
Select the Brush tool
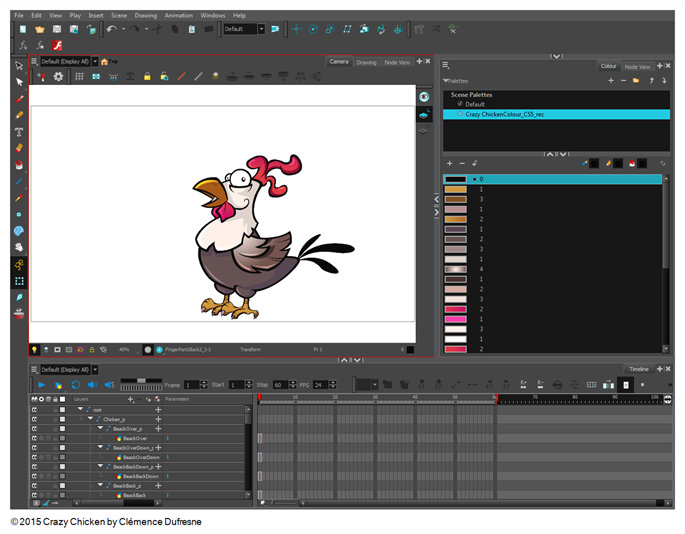[19, 99]
